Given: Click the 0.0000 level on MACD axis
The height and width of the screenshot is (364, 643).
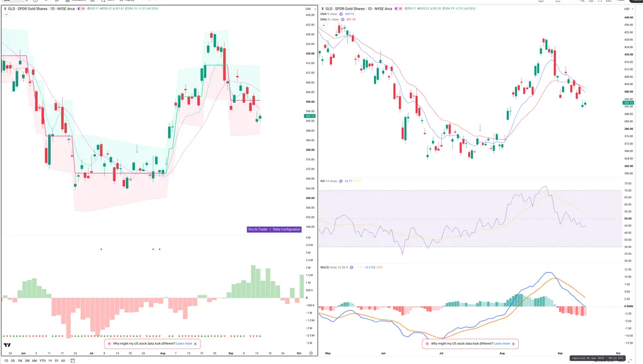Looking at the screenshot, I should (x=629, y=306).
